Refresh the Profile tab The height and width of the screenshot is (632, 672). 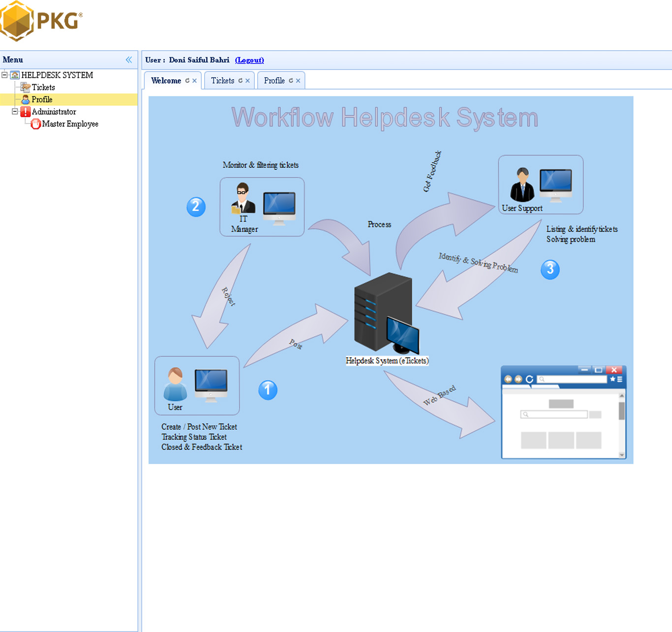(291, 81)
